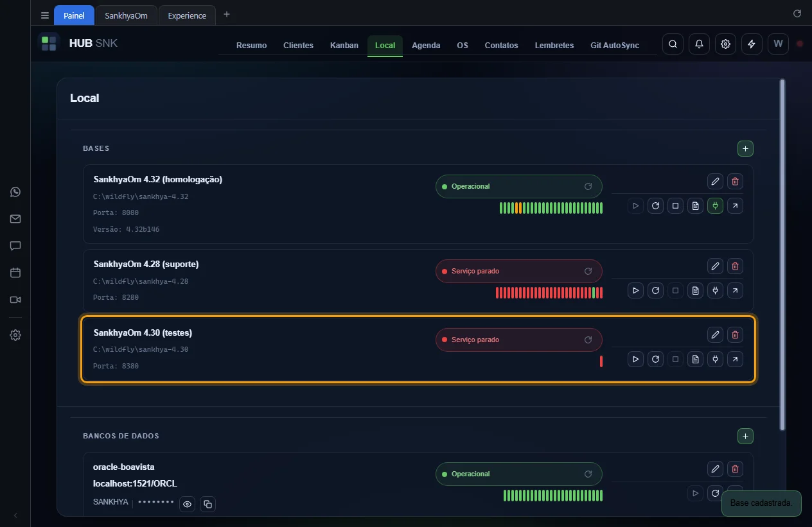Restart the SankhyaOm 4.30 service
This screenshot has height=527, width=812.
(x=655, y=359)
